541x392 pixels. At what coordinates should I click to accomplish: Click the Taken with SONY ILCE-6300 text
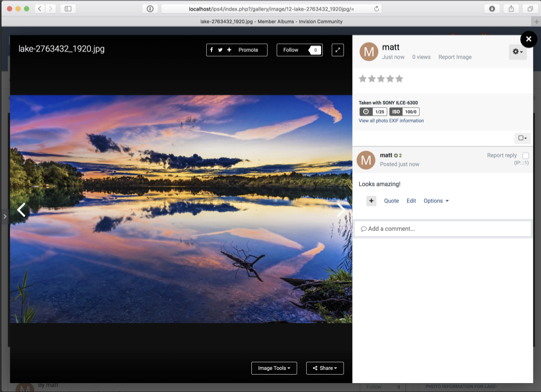388,103
